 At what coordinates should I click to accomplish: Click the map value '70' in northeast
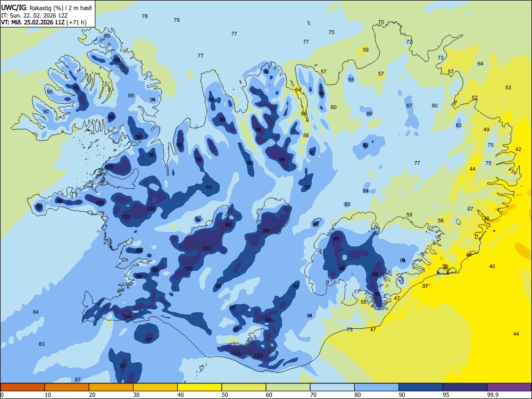pyautogui.click(x=381, y=22)
